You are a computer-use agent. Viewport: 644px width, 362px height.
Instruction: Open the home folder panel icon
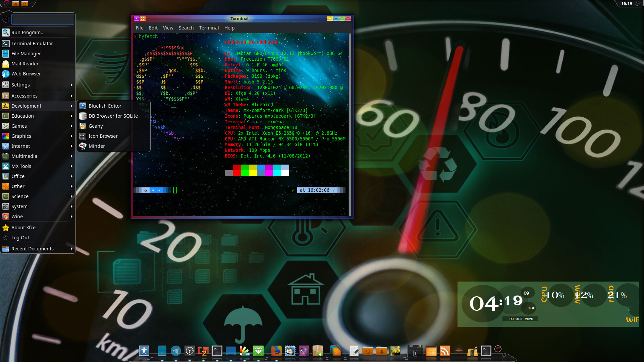click(x=16, y=4)
